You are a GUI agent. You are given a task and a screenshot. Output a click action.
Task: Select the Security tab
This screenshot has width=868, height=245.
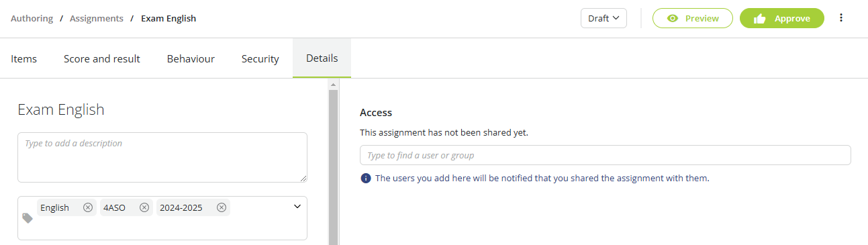(x=260, y=58)
